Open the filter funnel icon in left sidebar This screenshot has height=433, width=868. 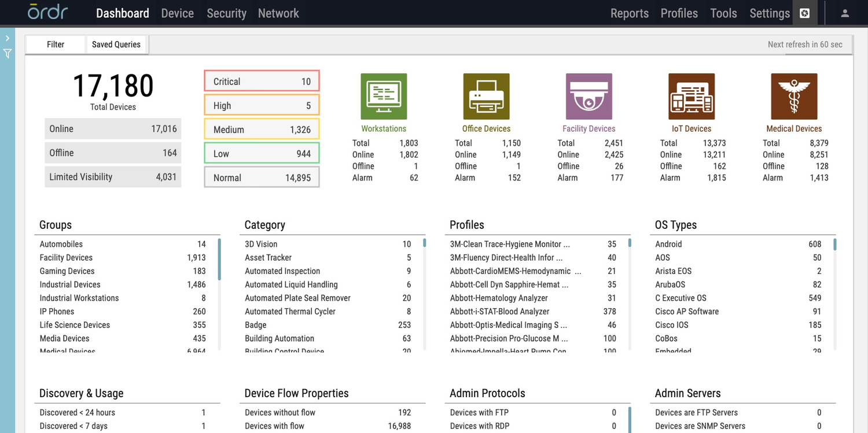click(x=8, y=53)
